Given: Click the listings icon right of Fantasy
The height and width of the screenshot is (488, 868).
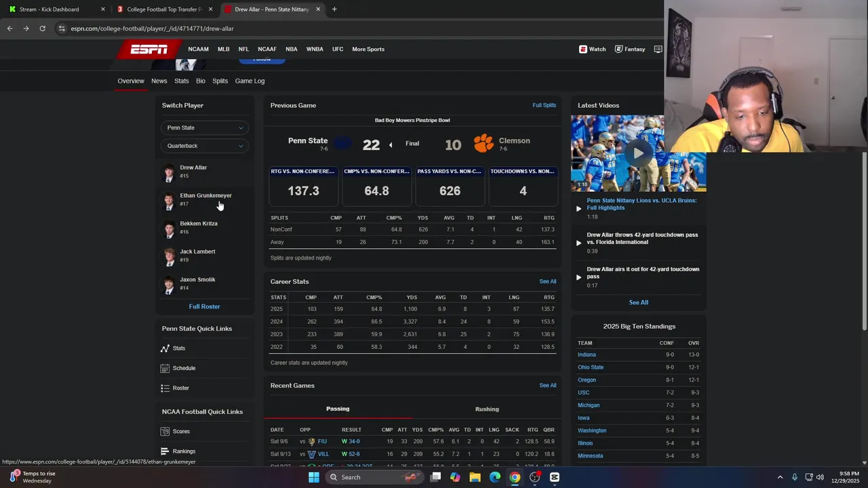Looking at the screenshot, I should (x=658, y=49).
